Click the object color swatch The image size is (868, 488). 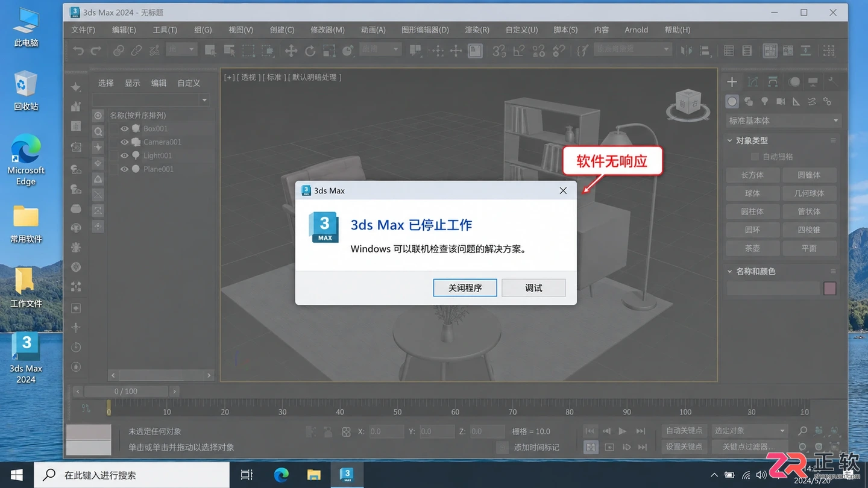(x=830, y=289)
